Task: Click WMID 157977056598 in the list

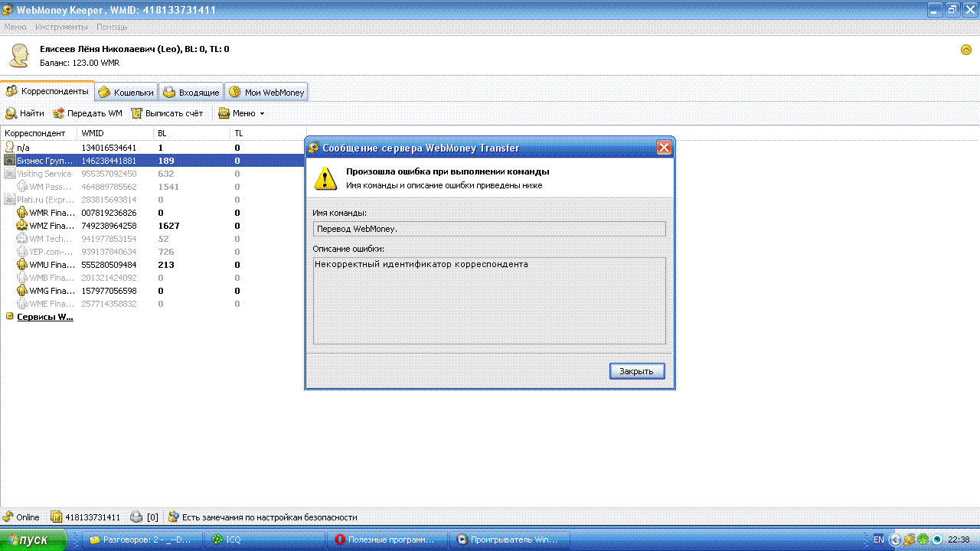Action: 109,291
